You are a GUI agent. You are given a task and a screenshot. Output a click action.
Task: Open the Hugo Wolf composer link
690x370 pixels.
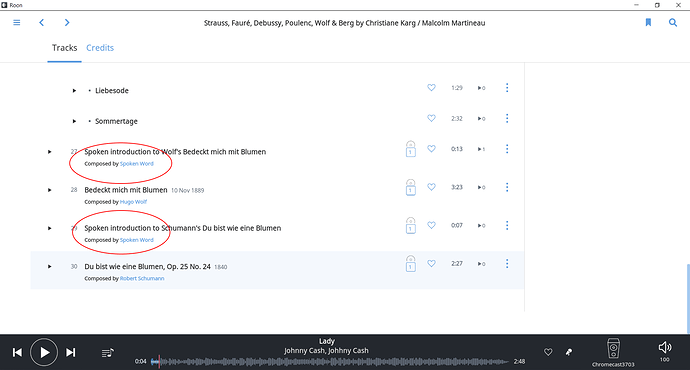[133, 202]
